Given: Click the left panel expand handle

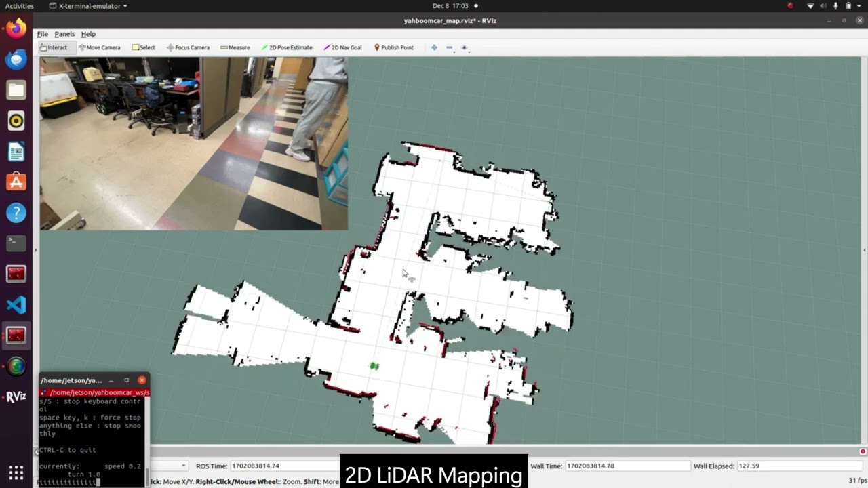Looking at the screenshot, I should pos(36,250).
